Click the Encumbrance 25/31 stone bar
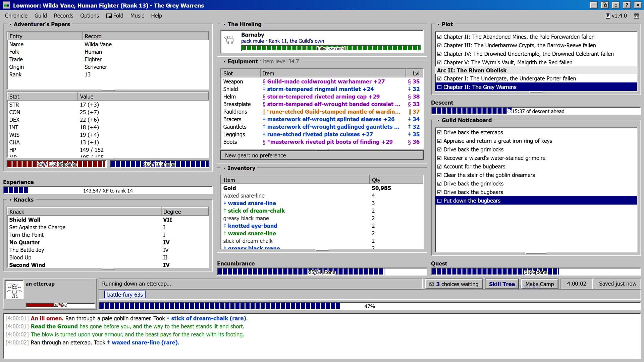644x362 pixels. [322, 272]
